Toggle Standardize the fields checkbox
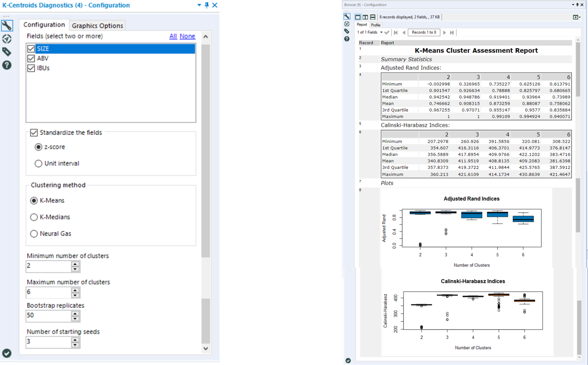Screen dimensions: 588x365 click(34, 133)
